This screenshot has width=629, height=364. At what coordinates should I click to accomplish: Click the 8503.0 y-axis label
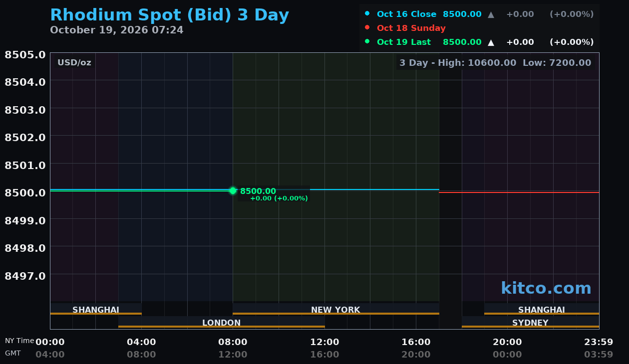click(25, 109)
